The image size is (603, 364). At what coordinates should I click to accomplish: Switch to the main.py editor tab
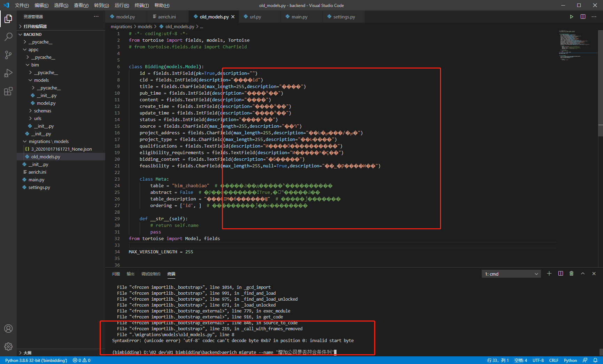click(x=300, y=17)
